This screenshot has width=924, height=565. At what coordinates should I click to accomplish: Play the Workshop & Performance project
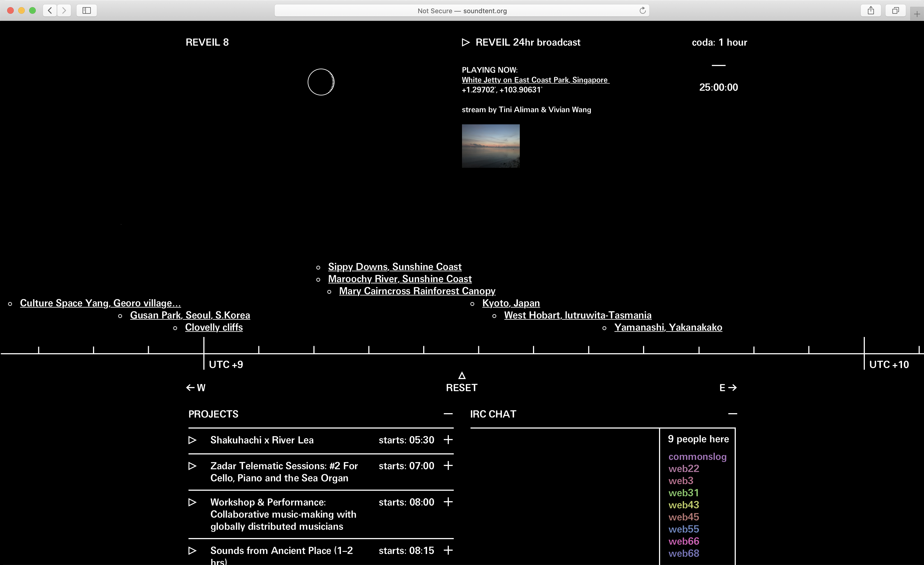tap(192, 502)
